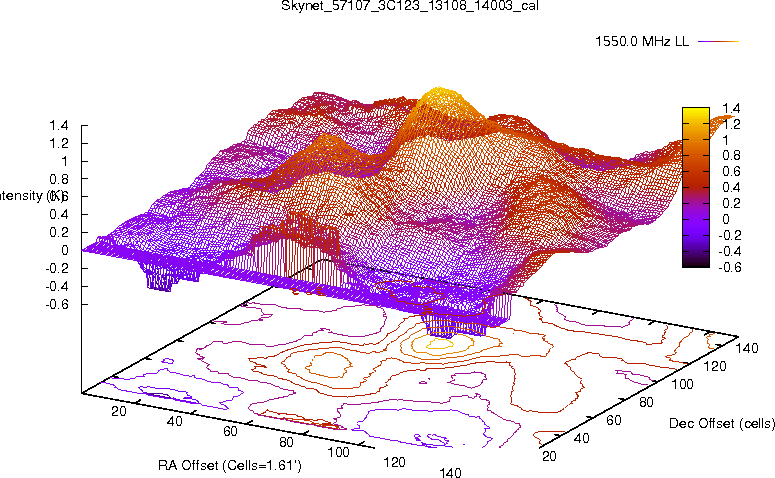Click the 140 tick on the RA Offset axis
The width and height of the screenshot is (775, 478).
pos(450,472)
